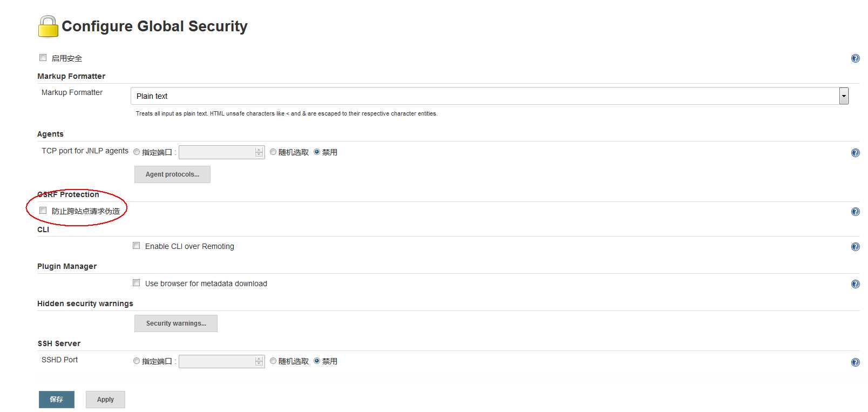Open help for TCP port for JNLP agents
Image resolution: width=868 pixels, height=412 pixels.
[x=855, y=153]
